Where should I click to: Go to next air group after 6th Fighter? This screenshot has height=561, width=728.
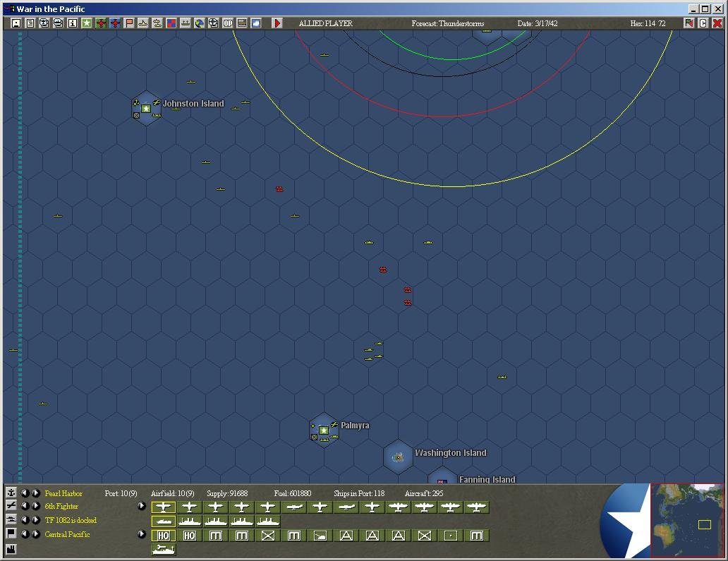click(36, 506)
